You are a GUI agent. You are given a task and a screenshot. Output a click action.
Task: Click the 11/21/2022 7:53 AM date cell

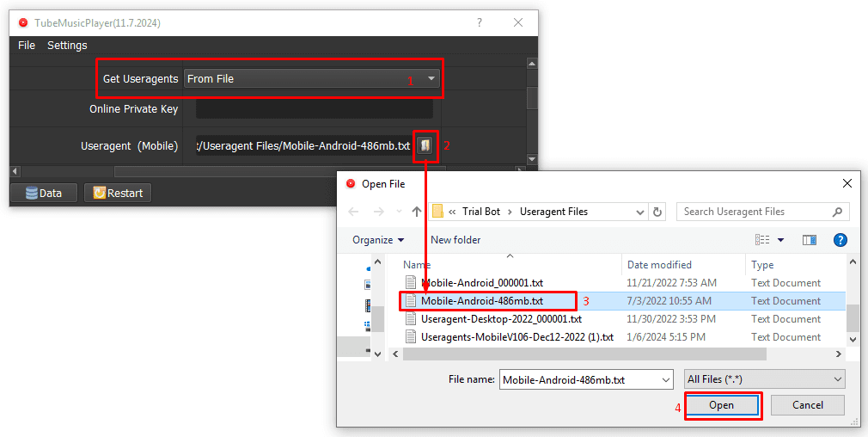(x=671, y=283)
